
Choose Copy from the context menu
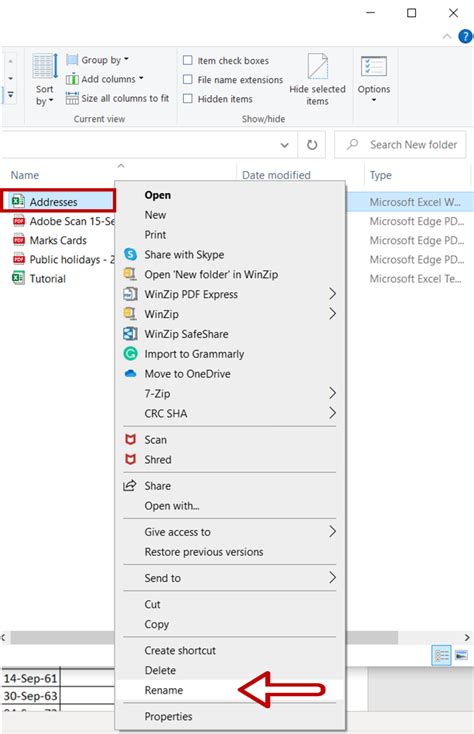156,624
